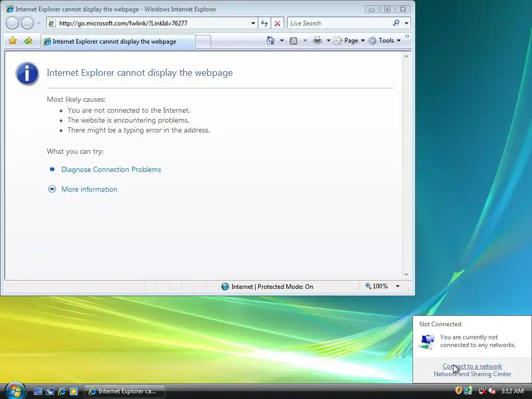Click the Add to Favorites icon
The image size is (532, 399).
(28, 41)
